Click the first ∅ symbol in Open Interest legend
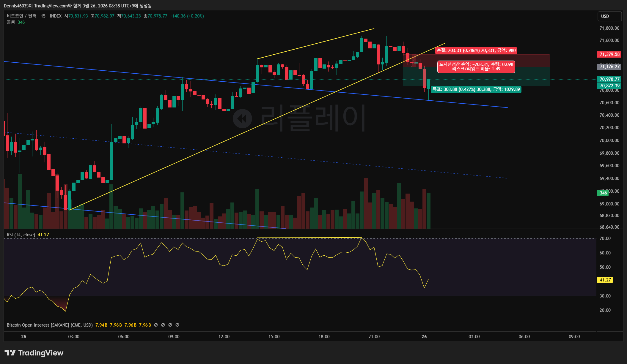627x364 pixels. [156, 325]
